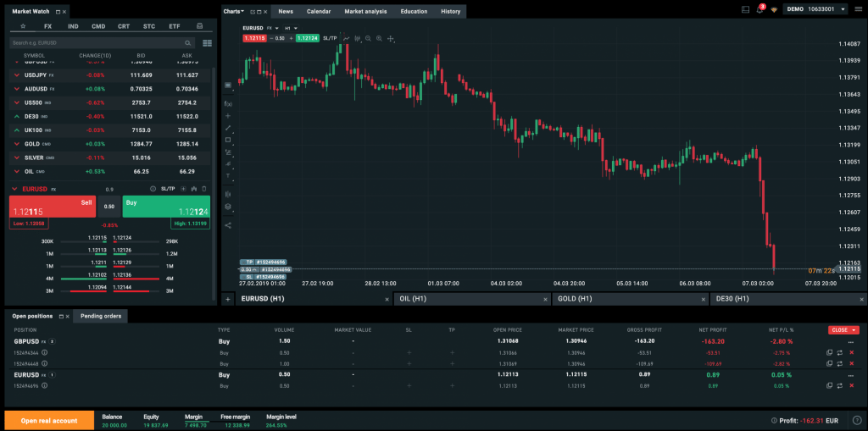Click the connection wifi icon in top bar

pyautogui.click(x=774, y=9)
